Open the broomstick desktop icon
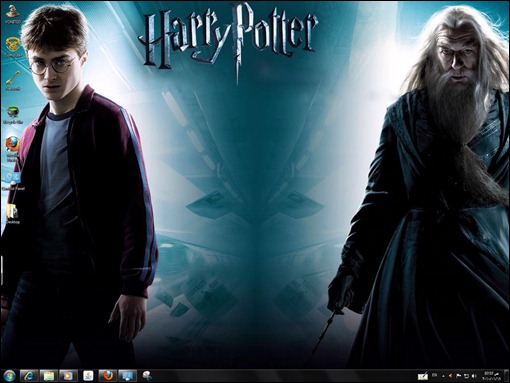 click(13, 80)
